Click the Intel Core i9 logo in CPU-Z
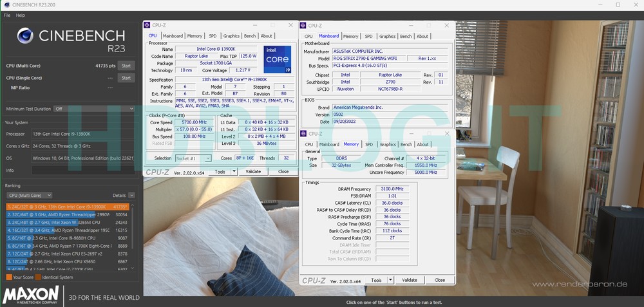The image size is (644, 307). coord(277,59)
